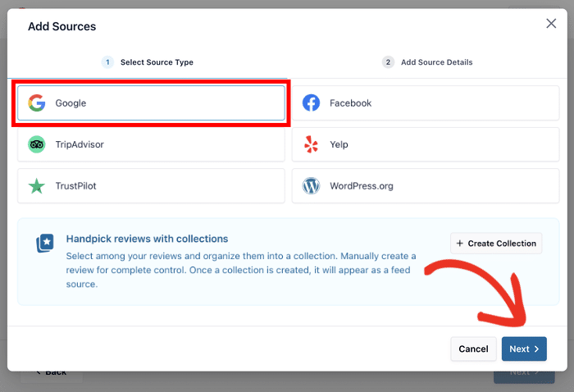Screen dimensions: 574x392
Task: Click the Facebook logo icon
Action: point(311,103)
